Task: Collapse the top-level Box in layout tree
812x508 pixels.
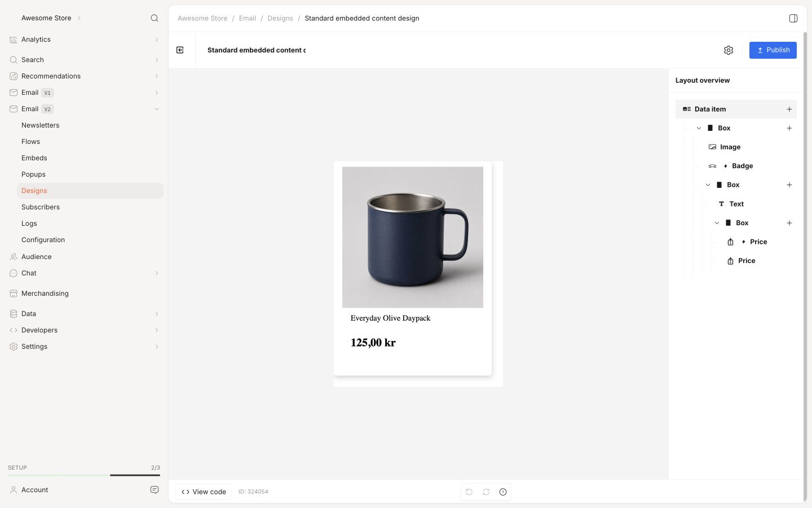Action: pos(699,128)
